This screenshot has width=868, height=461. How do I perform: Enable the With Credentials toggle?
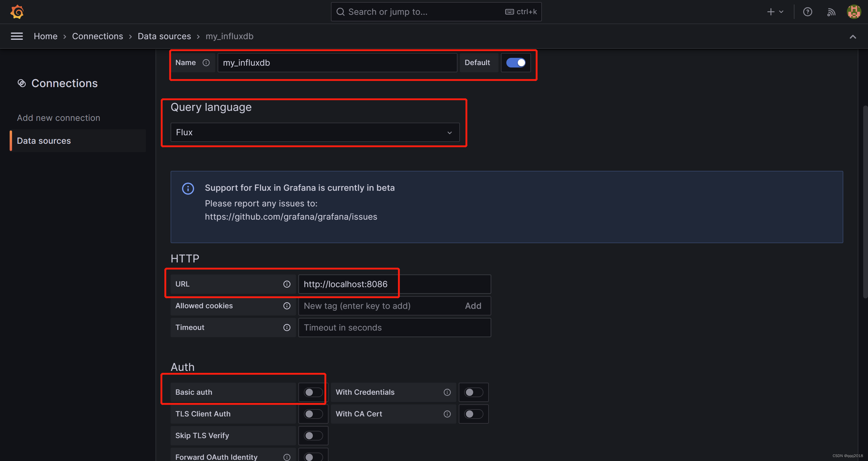(473, 392)
